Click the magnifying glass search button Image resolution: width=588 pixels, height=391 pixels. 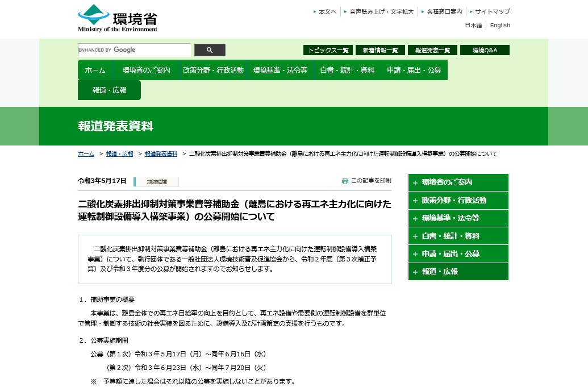210,50
